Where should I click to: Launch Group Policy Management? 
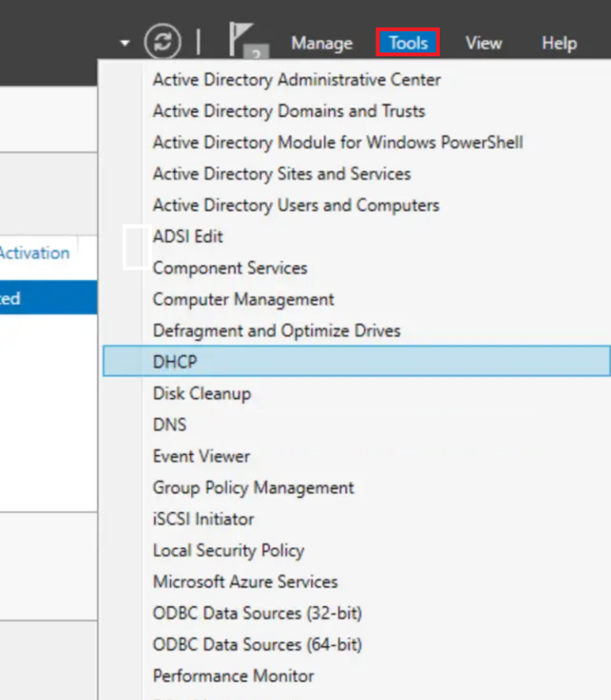point(254,488)
